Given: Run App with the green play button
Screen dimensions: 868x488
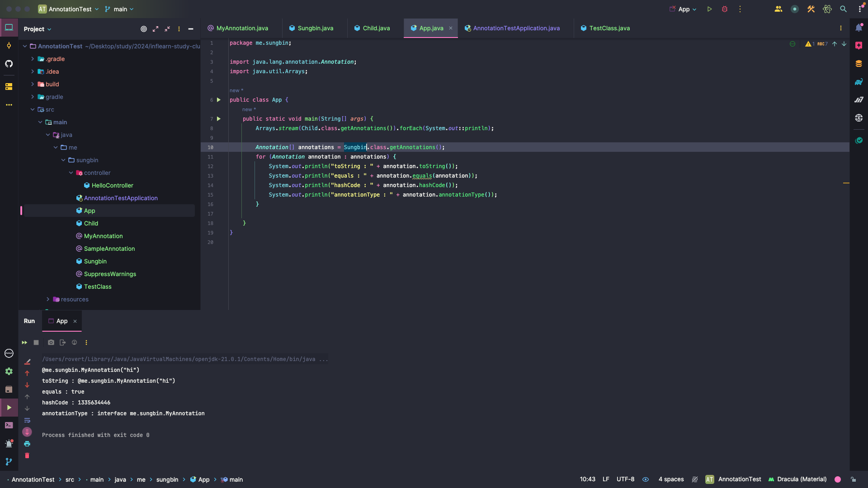Looking at the screenshot, I should pyautogui.click(x=709, y=9).
